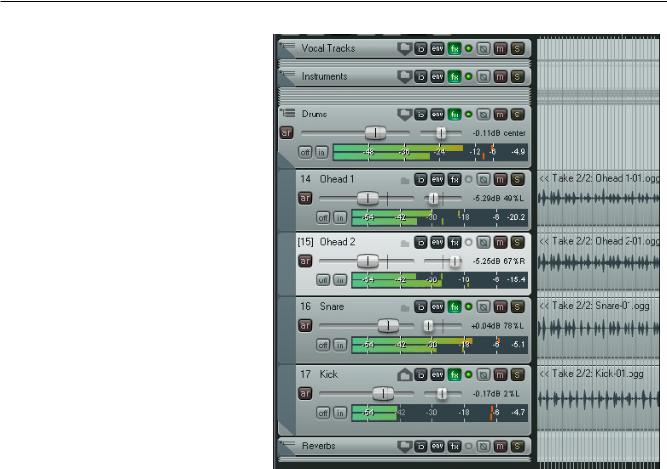Click the Drums level meter

point(430,152)
